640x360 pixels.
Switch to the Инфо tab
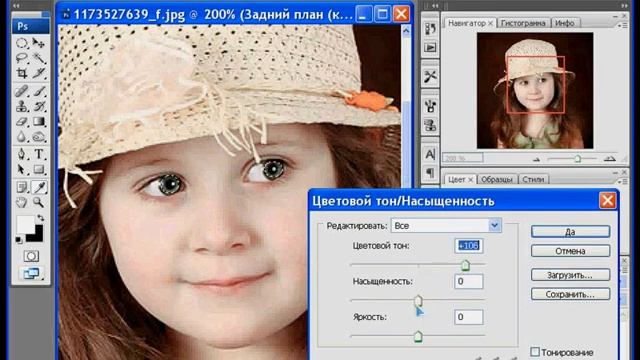tap(565, 23)
